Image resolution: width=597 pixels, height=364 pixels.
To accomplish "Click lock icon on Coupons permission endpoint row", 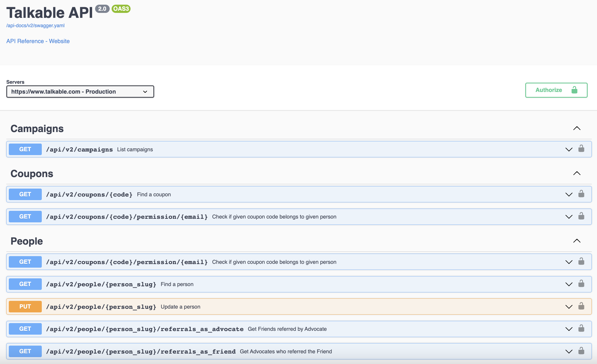I will [581, 216].
